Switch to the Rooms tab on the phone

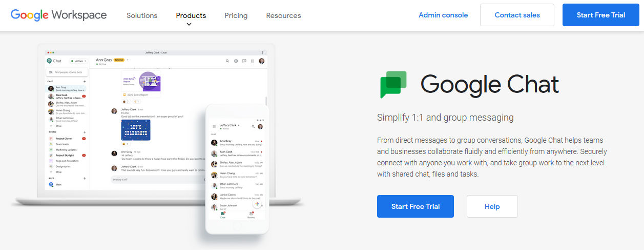(x=251, y=215)
